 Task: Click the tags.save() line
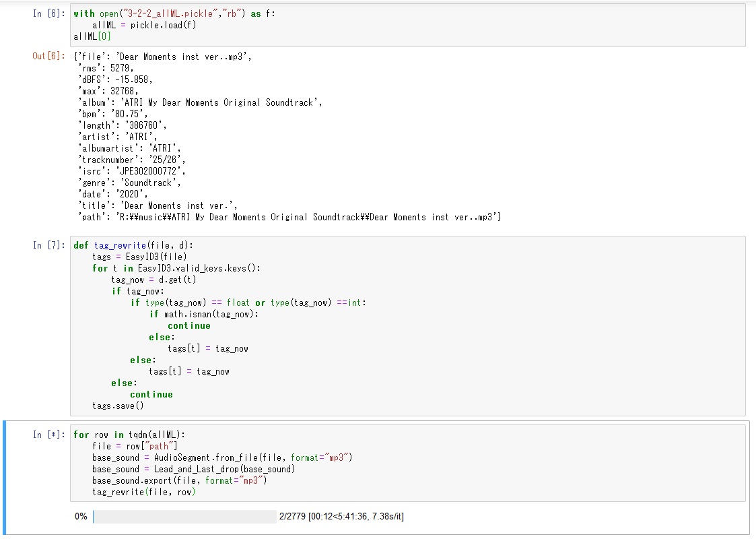[x=118, y=406]
